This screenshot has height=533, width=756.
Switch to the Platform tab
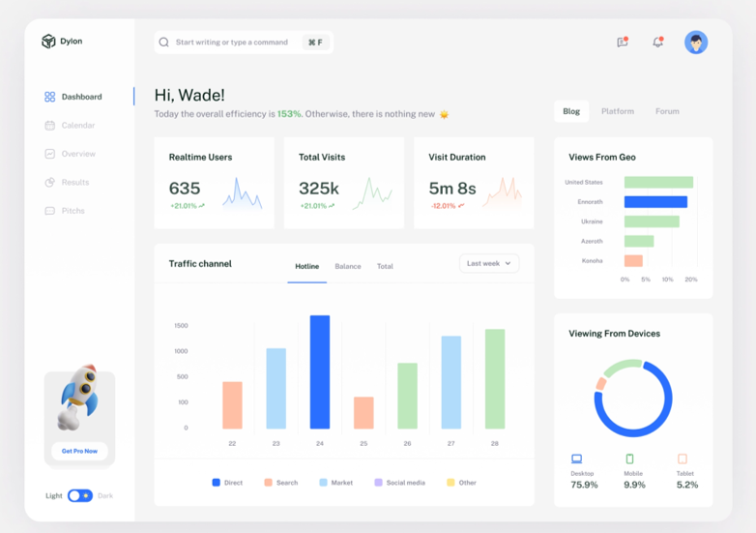[618, 111]
